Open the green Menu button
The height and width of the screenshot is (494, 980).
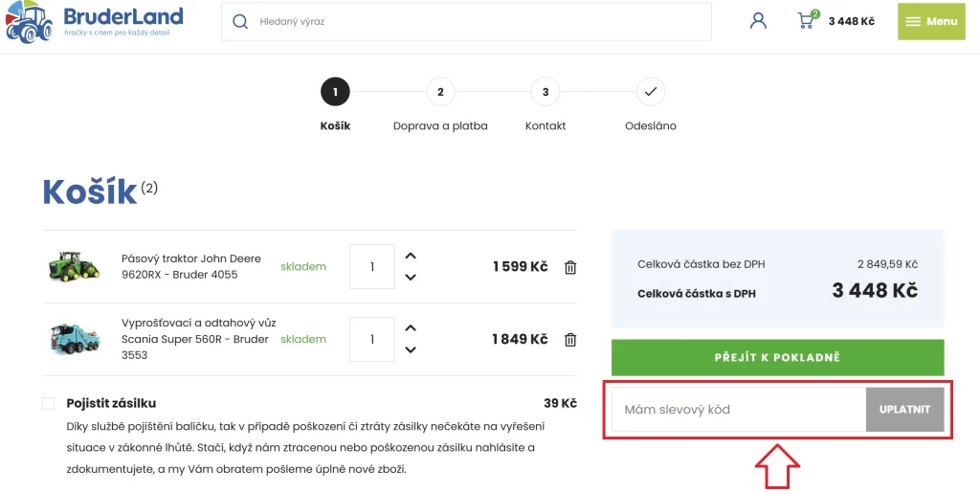tap(931, 21)
